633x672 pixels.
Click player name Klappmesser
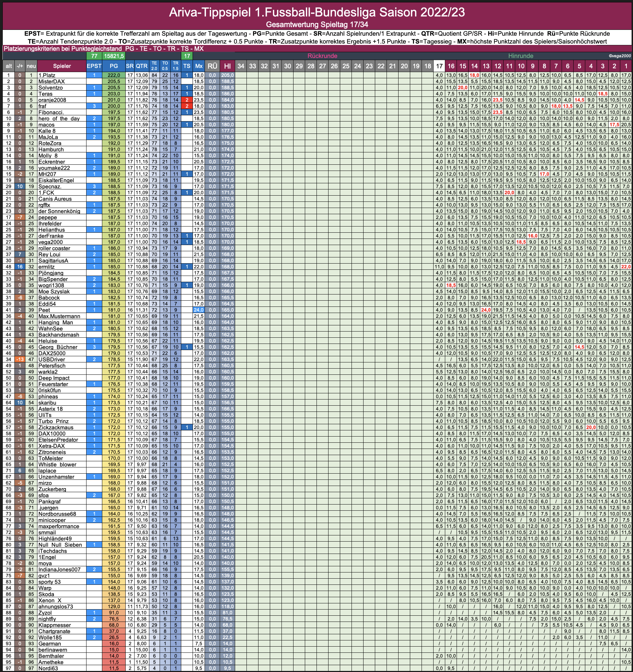[55, 625]
